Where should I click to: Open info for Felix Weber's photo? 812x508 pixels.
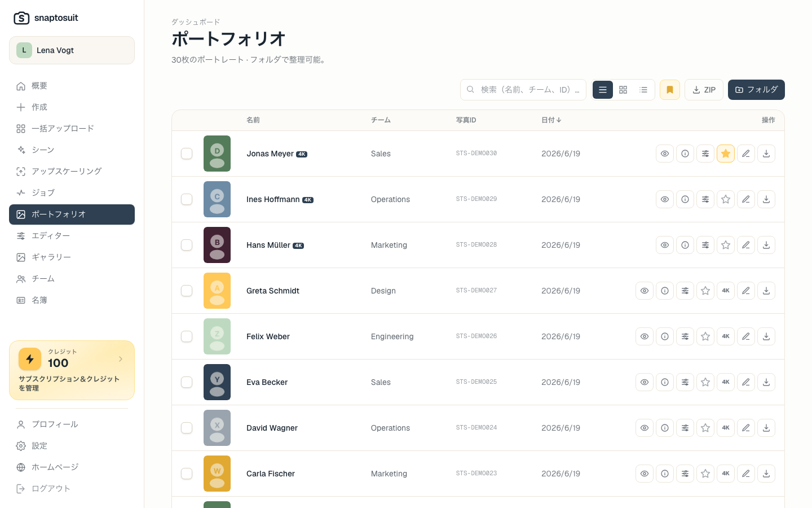coord(665,336)
